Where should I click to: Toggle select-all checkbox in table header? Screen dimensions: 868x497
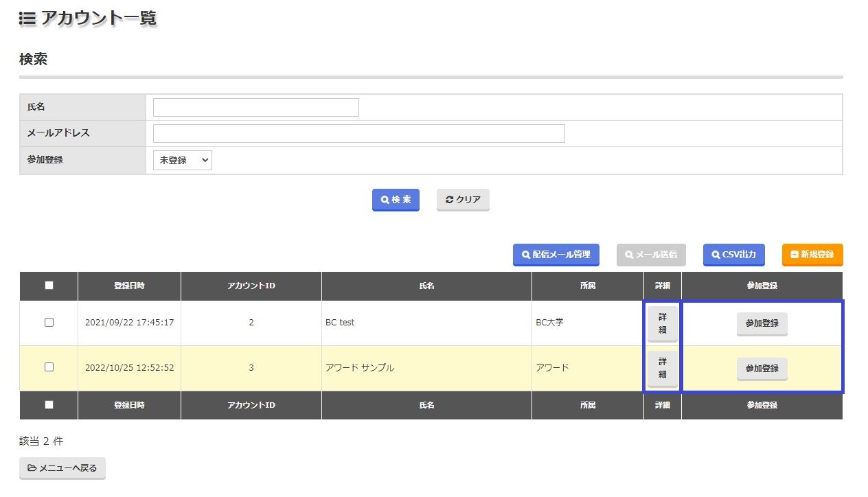(49, 286)
